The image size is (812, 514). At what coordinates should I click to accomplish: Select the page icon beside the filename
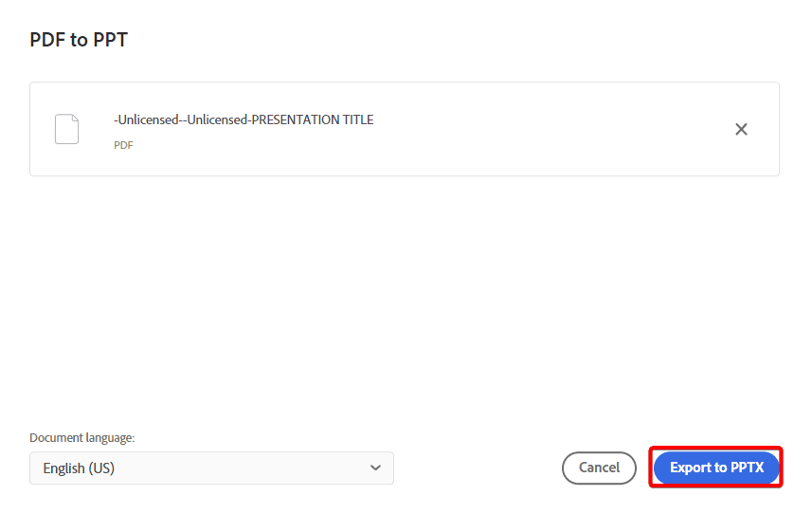pyautogui.click(x=67, y=129)
